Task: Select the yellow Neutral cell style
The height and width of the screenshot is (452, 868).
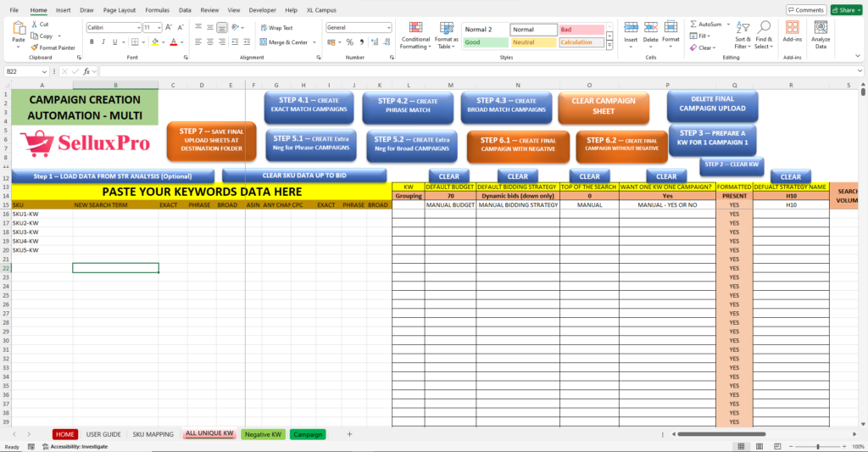Action: pyautogui.click(x=533, y=42)
